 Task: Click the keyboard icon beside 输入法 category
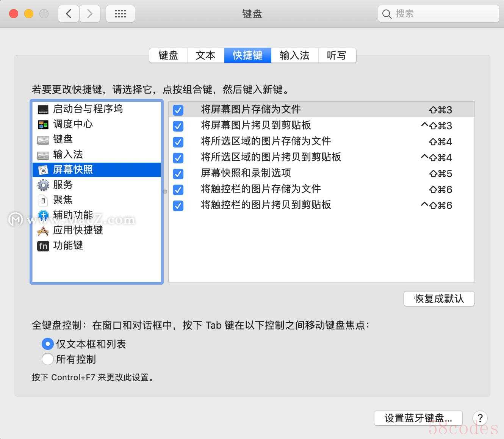click(43, 155)
